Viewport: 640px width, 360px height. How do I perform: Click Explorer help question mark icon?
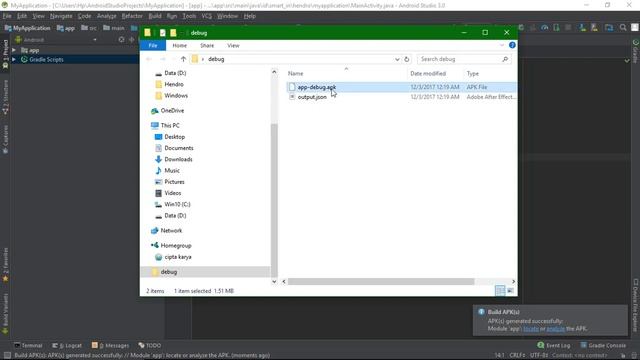[512, 45]
